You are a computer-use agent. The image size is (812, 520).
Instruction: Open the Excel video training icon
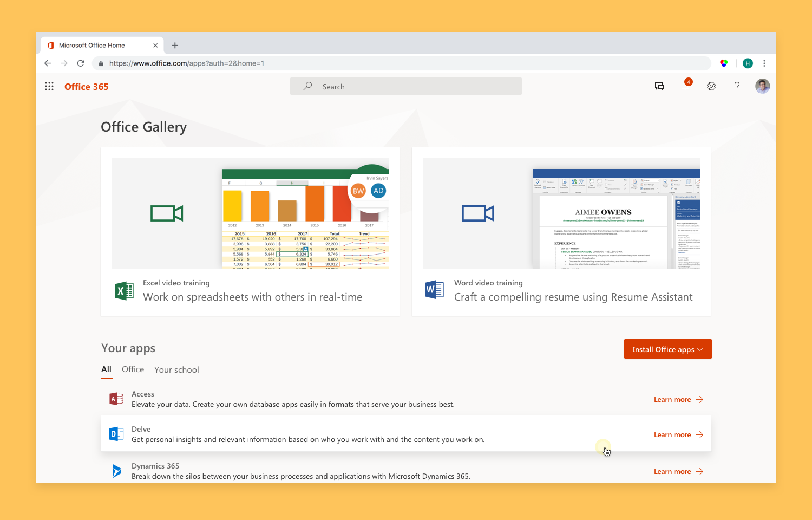tap(124, 290)
